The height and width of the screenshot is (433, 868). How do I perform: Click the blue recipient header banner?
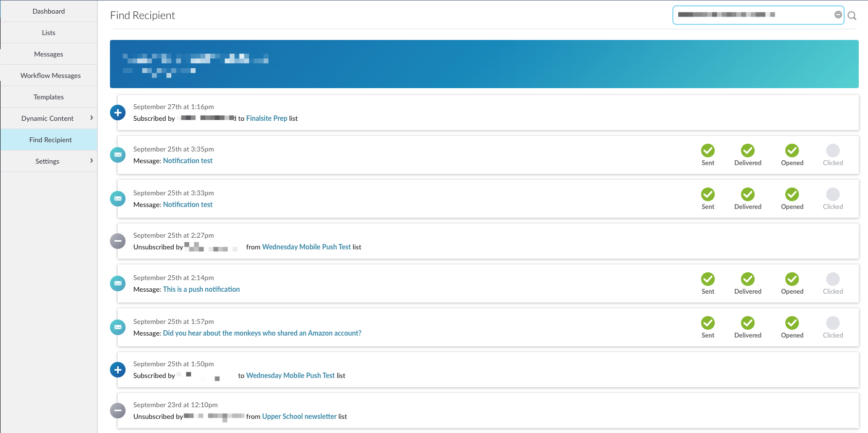484,64
